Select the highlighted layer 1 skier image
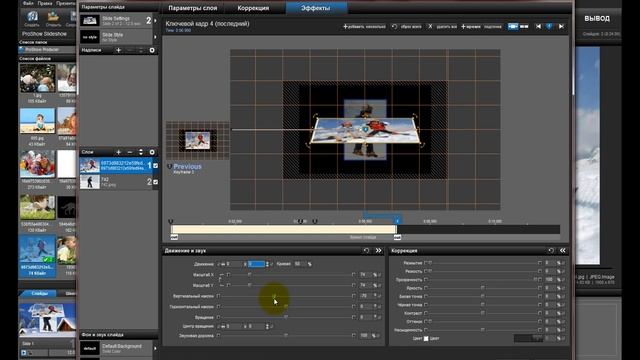 click(x=116, y=166)
